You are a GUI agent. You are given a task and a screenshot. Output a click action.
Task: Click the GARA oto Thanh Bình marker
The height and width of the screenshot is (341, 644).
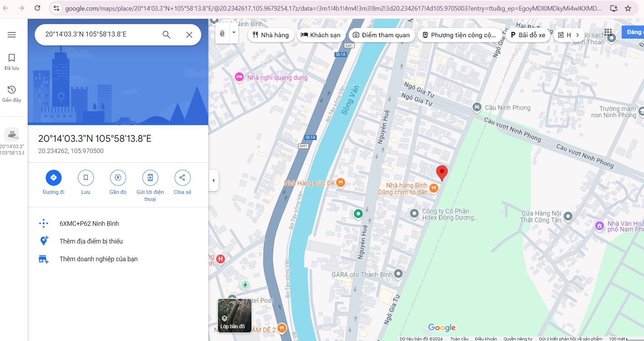pyautogui.click(x=398, y=274)
